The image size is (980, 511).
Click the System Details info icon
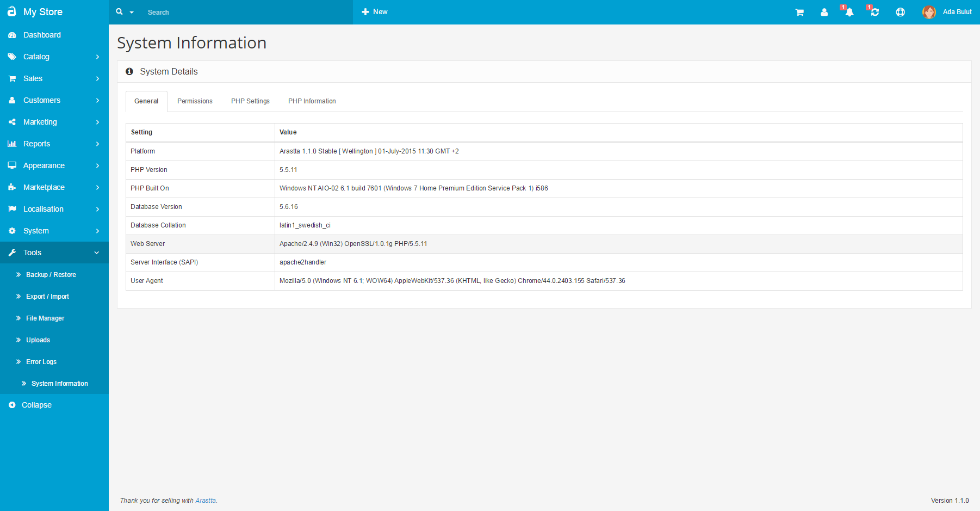pos(129,71)
